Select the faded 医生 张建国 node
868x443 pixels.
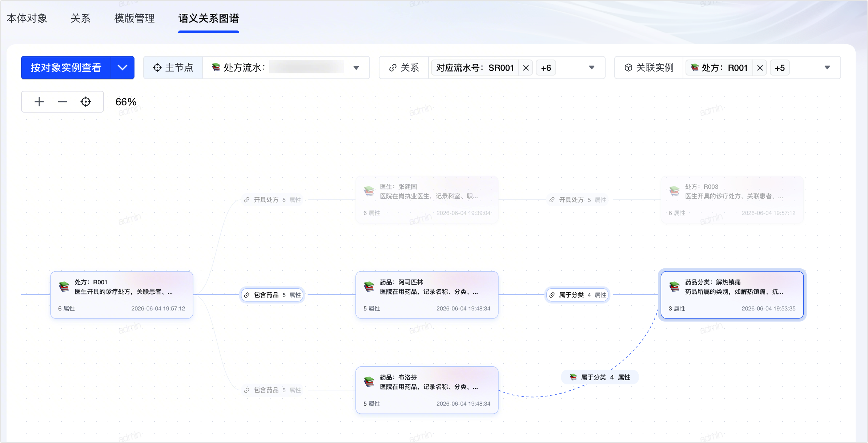click(427, 199)
